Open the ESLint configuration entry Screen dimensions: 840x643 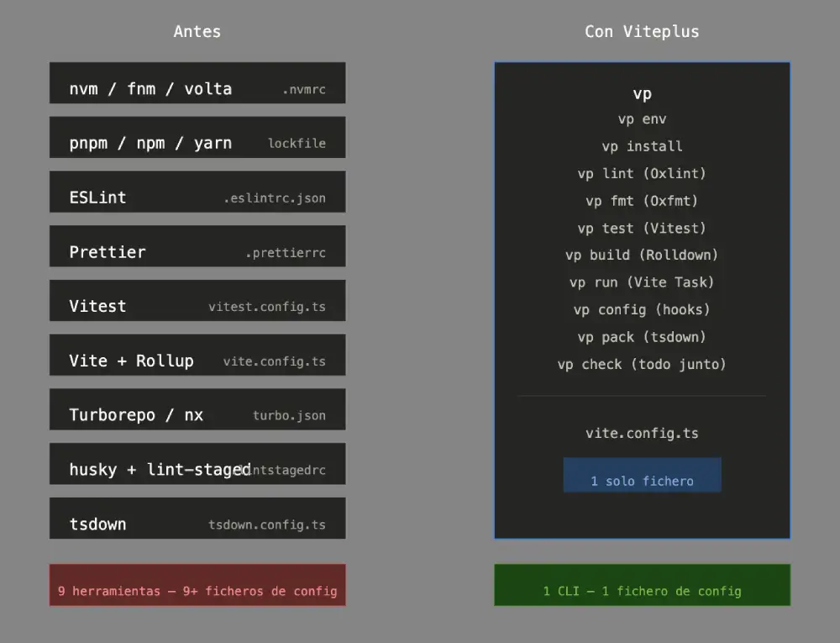(x=197, y=192)
